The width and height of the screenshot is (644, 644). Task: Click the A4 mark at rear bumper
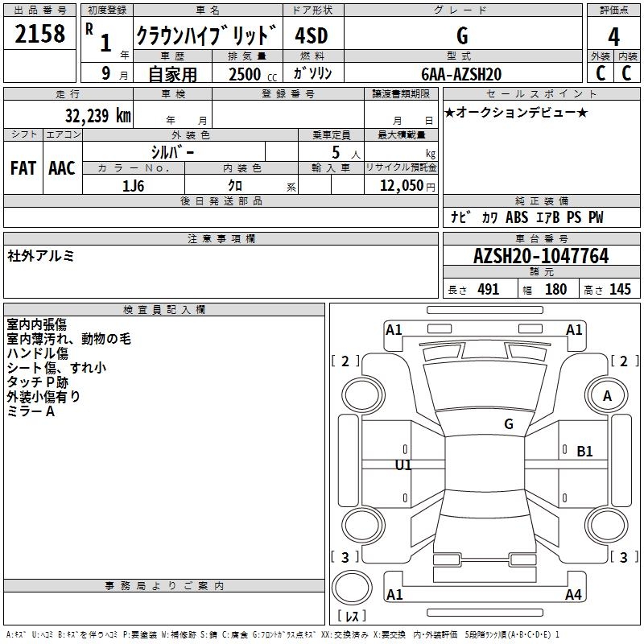pyautogui.click(x=573, y=594)
